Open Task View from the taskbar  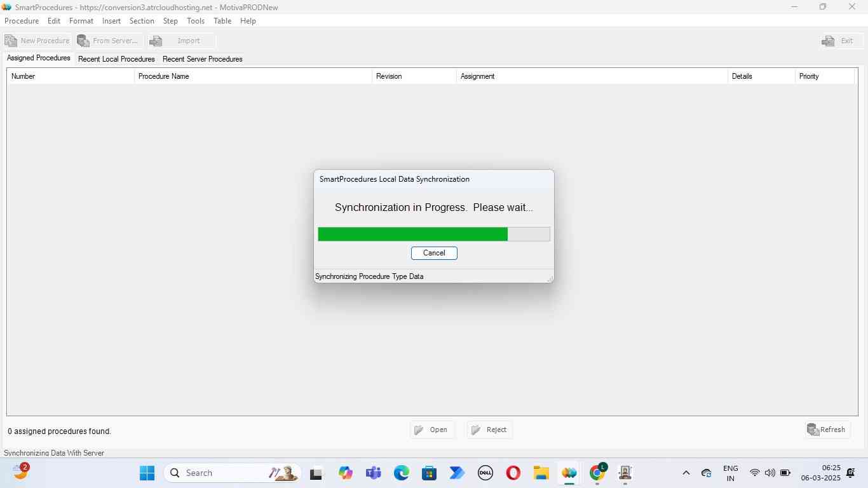click(316, 473)
